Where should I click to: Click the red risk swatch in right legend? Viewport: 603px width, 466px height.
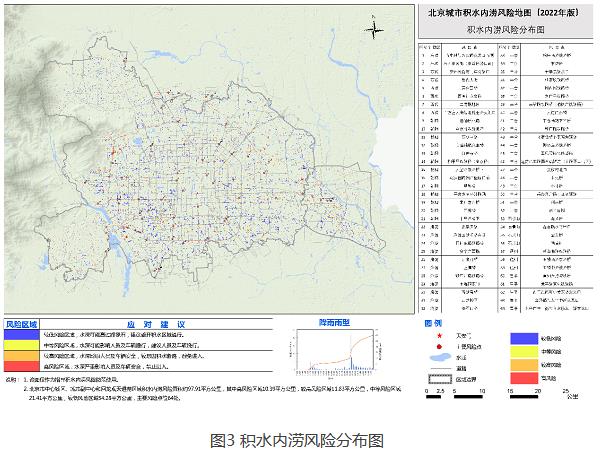tap(524, 379)
